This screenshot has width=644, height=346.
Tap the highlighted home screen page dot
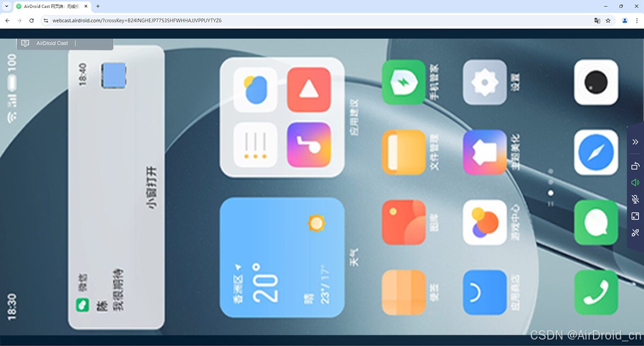click(551, 192)
